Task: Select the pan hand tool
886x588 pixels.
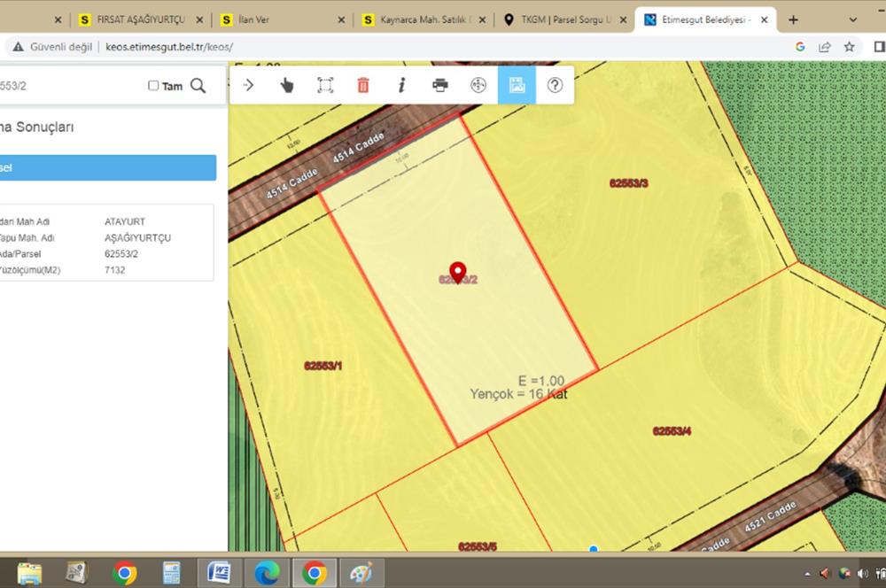Action: (287, 85)
